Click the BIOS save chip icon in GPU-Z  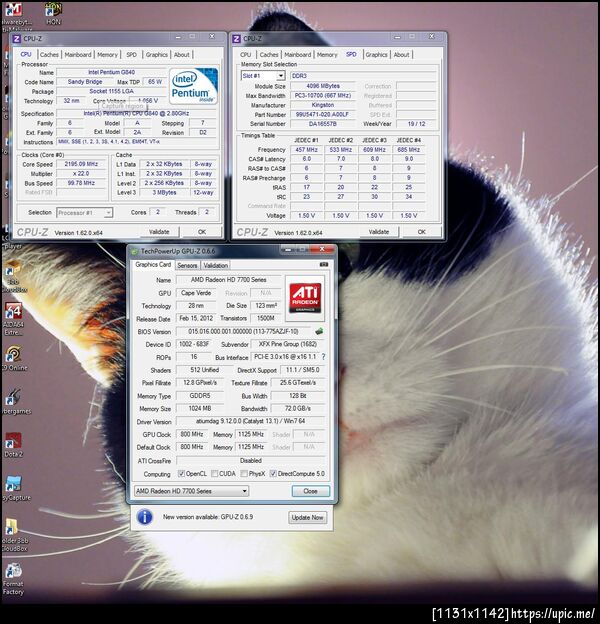tap(319, 331)
